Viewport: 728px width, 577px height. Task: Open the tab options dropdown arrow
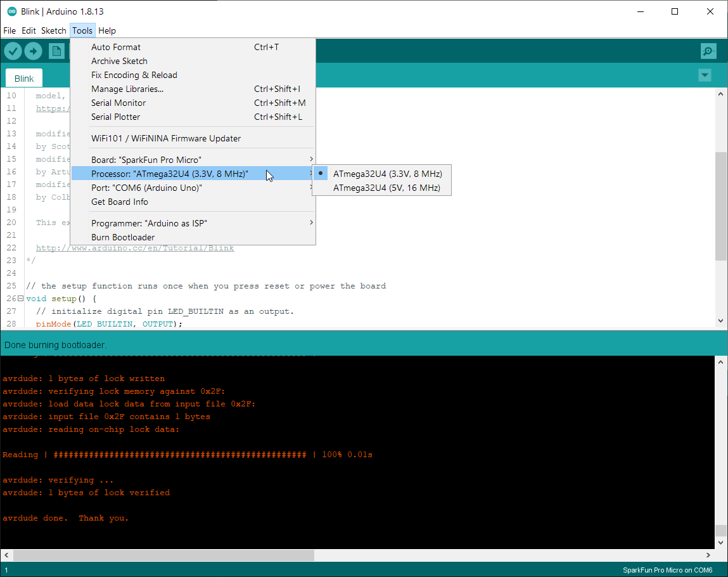pyautogui.click(x=705, y=75)
